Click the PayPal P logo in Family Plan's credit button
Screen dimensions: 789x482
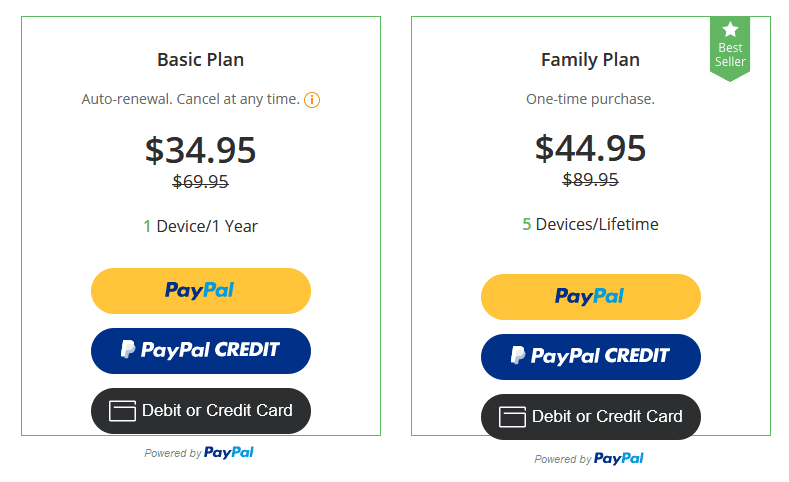[x=518, y=355]
